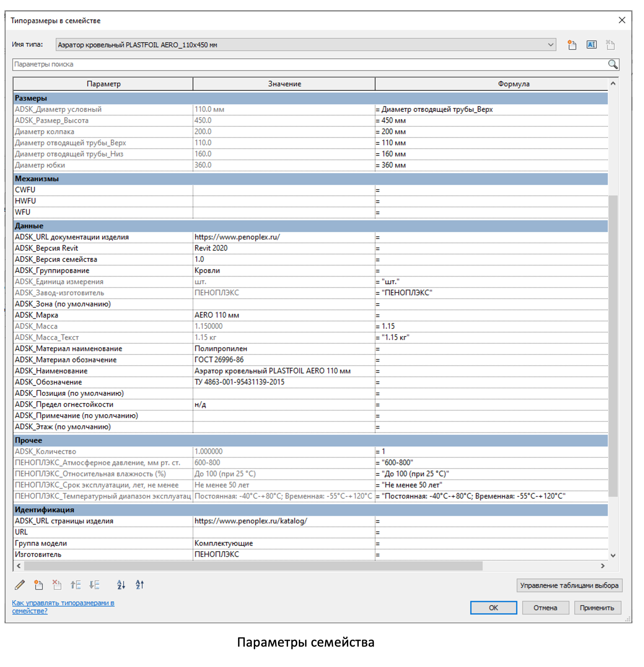Screen dimensions: 644x667
Task: Click the formula '= 1.15' for ADSK_Масса
Action: tap(491, 326)
